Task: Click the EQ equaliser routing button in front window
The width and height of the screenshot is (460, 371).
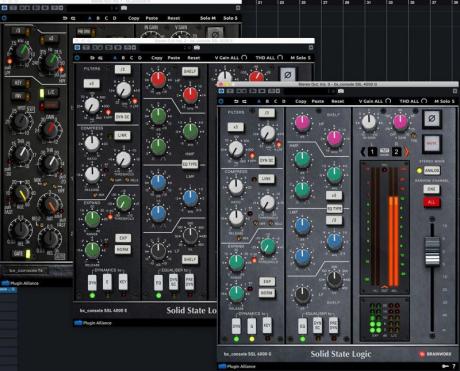Action: point(302,326)
